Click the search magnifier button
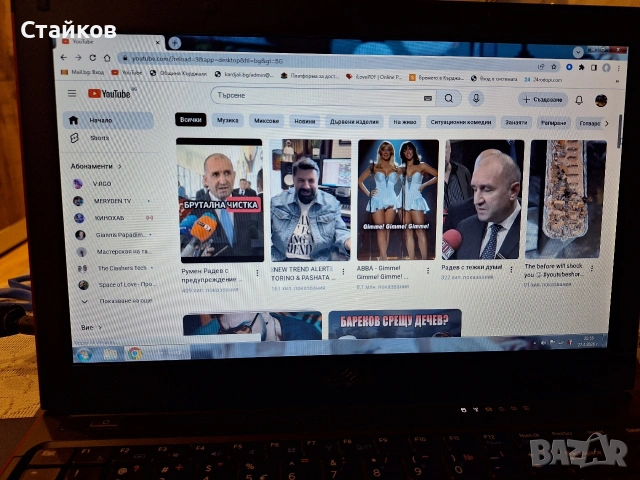This screenshot has height=480, width=640. pos(449,98)
